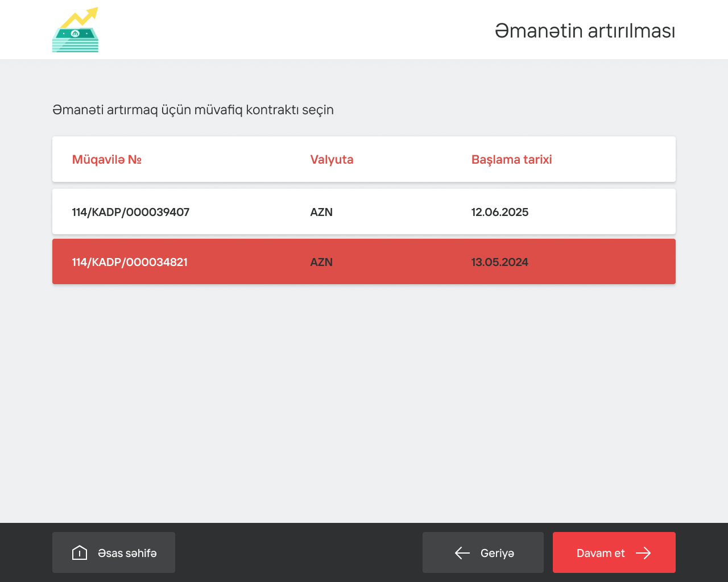Click the Başlama tarixi column header
Viewport: 728px width, 582px height.
click(x=511, y=160)
